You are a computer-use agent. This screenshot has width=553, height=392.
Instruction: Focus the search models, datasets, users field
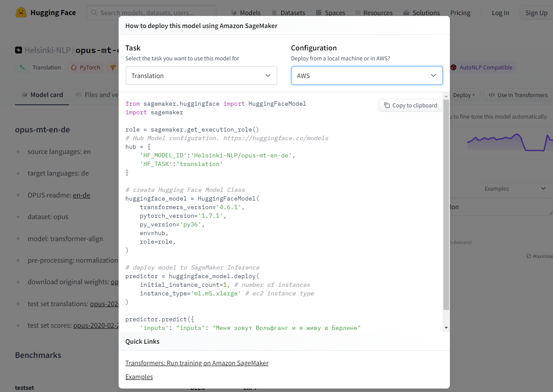click(x=151, y=13)
